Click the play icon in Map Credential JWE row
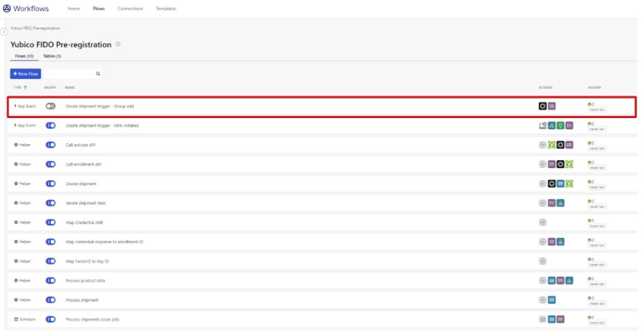 543,222
